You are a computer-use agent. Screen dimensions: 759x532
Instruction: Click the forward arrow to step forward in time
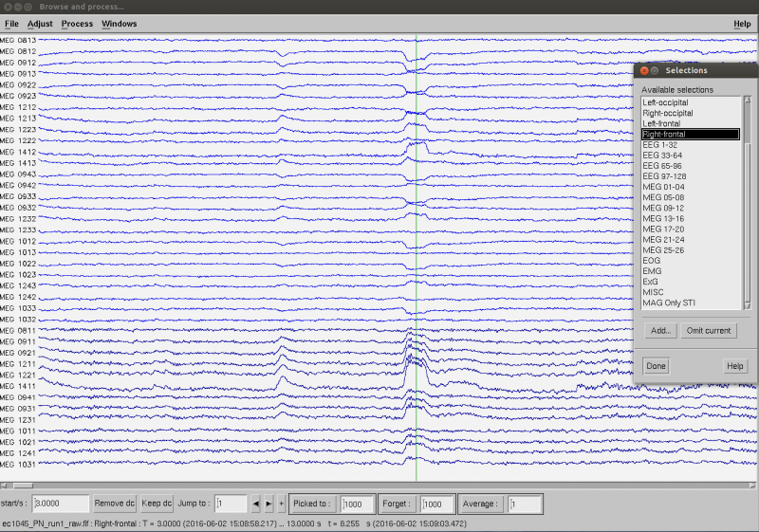click(268, 504)
